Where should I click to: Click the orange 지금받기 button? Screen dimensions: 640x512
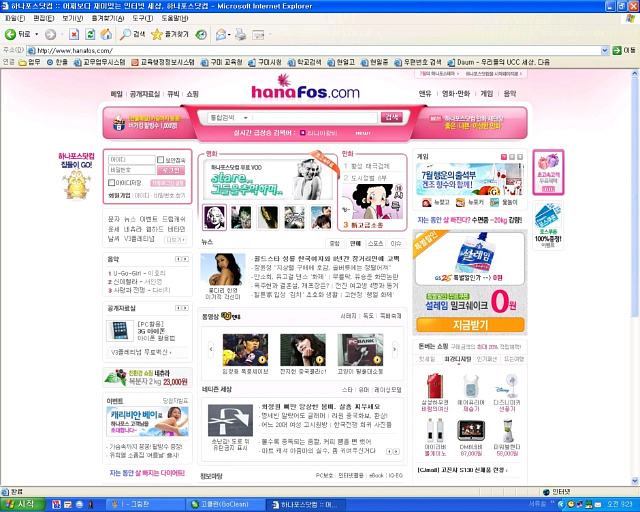click(470, 325)
